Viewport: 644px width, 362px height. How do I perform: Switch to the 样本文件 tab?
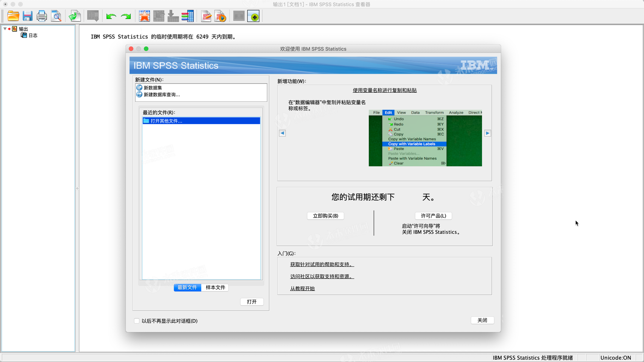(215, 287)
